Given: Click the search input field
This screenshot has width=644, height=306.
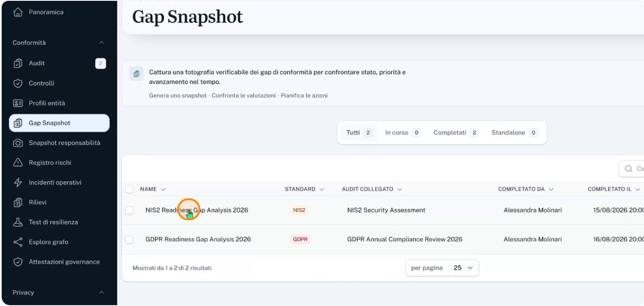Looking at the screenshot, I should point(631,169).
